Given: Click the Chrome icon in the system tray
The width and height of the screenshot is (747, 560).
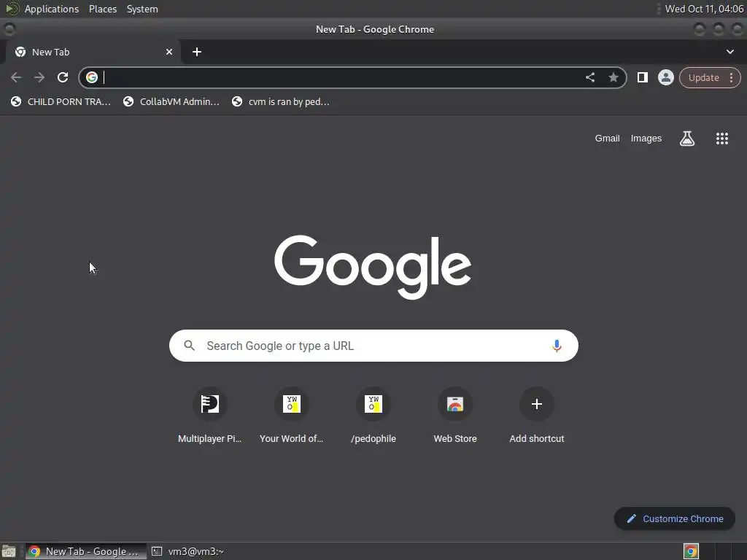Looking at the screenshot, I should (691, 551).
